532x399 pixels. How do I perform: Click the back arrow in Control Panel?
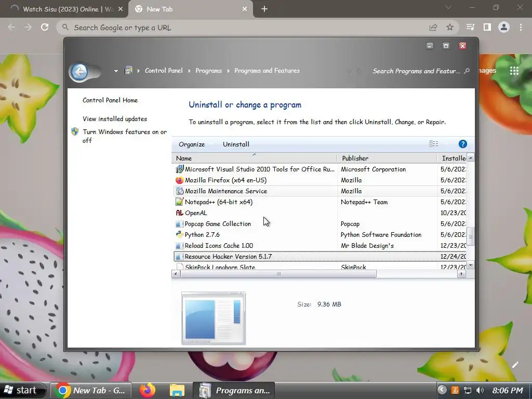point(79,72)
